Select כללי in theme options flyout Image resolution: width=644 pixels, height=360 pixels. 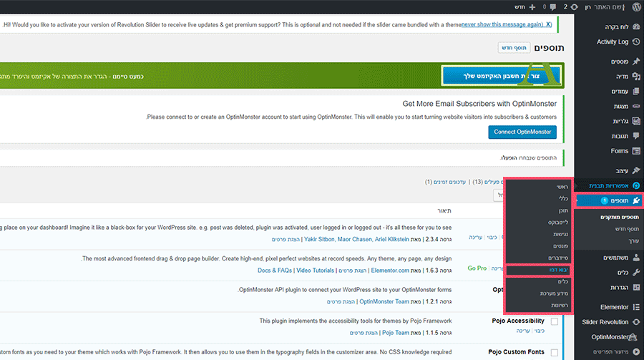point(563,198)
